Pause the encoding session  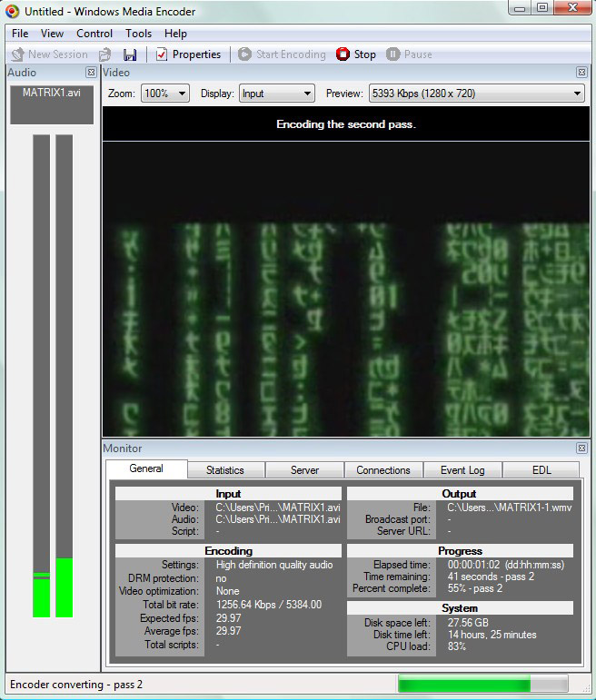409,54
